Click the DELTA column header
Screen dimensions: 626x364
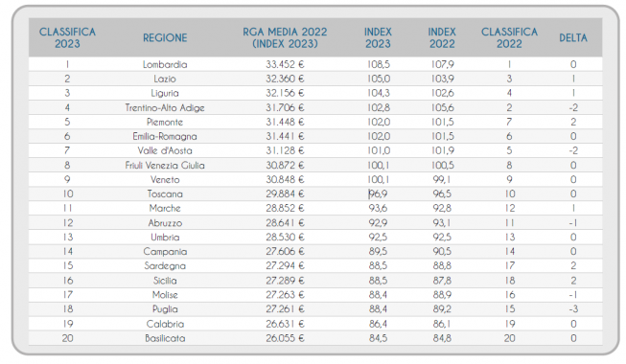pyautogui.click(x=573, y=38)
